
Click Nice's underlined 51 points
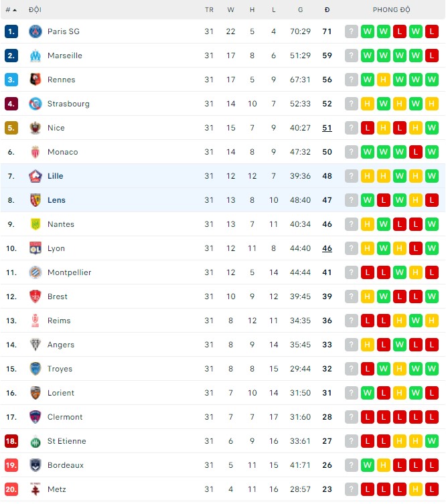point(327,128)
